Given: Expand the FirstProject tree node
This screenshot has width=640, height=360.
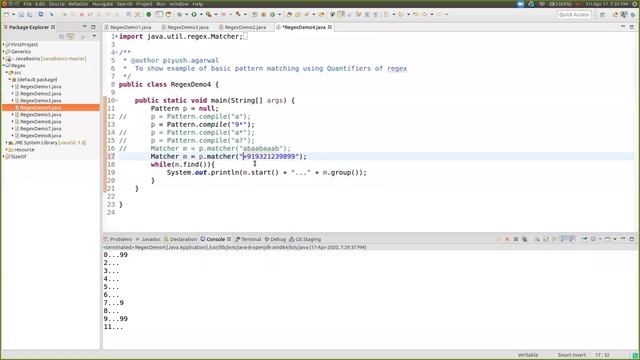Looking at the screenshot, I should coord(4,44).
